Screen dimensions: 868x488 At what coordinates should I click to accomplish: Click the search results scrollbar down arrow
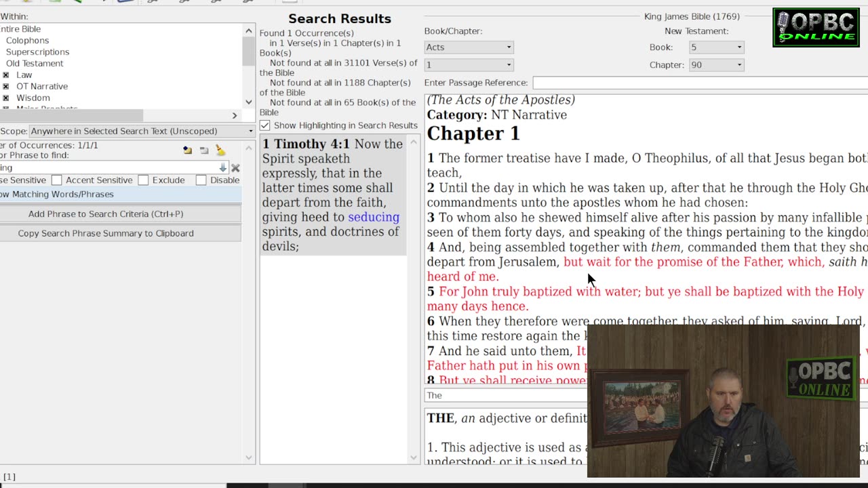click(414, 458)
